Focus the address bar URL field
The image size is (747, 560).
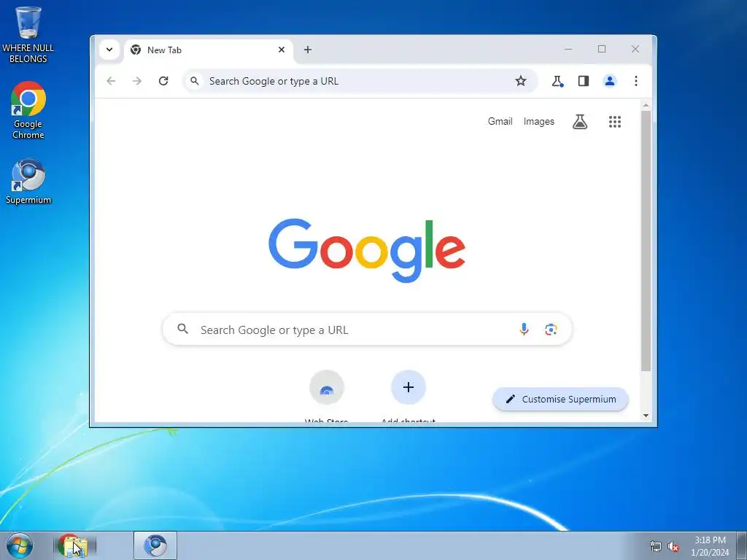pyautogui.click(x=360, y=81)
